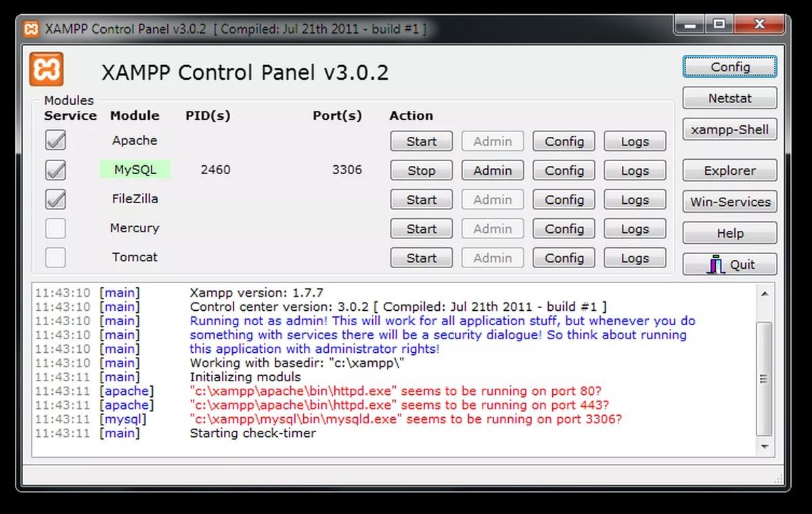
Task: Toggle the Apache service checkbox
Action: (55, 141)
